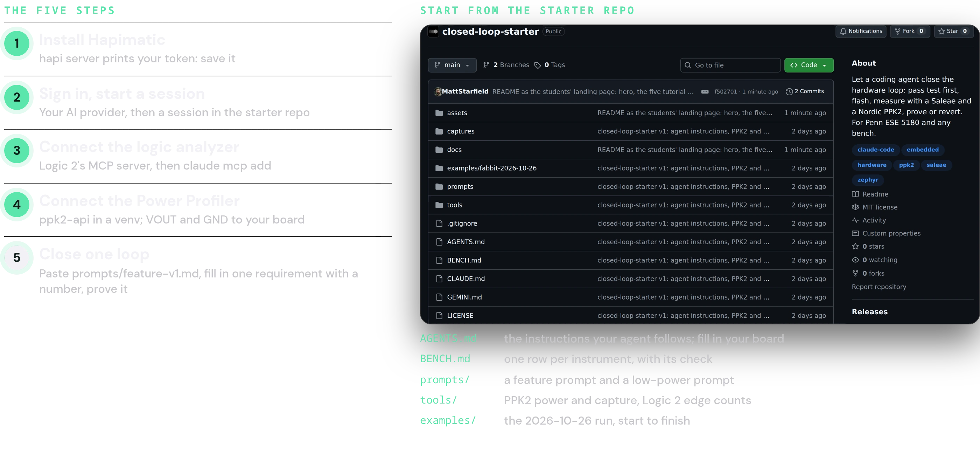Image resolution: width=980 pixels, height=454 pixels.
Task: View the 0 Tags link
Action: (x=549, y=65)
